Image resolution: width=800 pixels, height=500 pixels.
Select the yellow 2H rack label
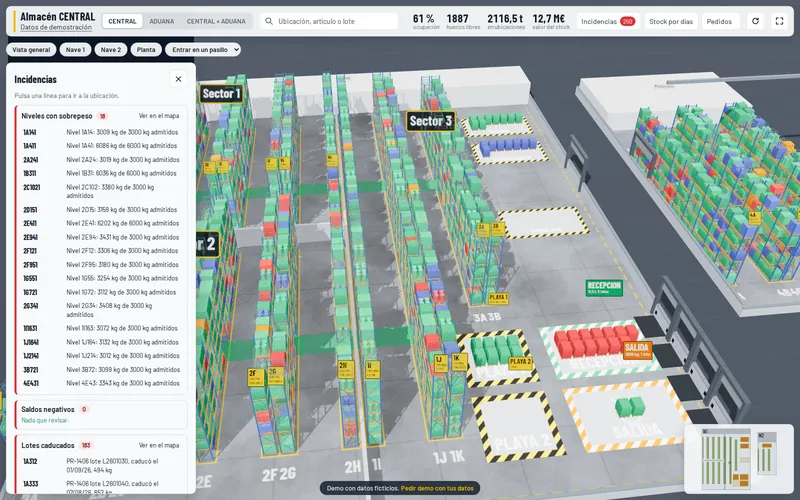tap(346, 369)
